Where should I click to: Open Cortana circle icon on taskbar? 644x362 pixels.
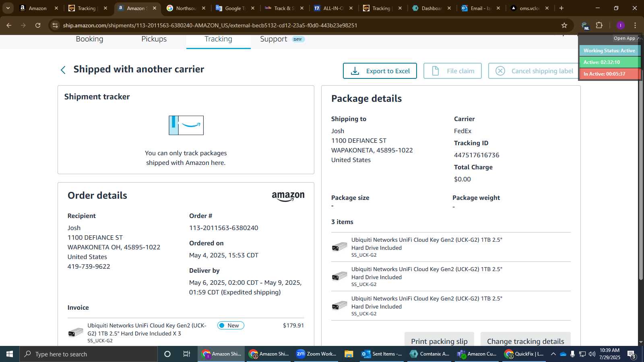(167, 354)
